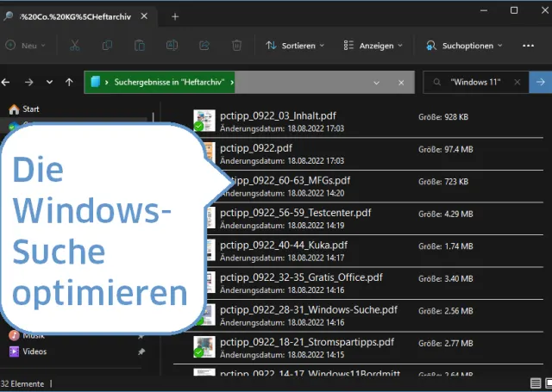This screenshot has width=552, height=392.
Task: Click the Cut scissors icon
Action: (75, 46)
